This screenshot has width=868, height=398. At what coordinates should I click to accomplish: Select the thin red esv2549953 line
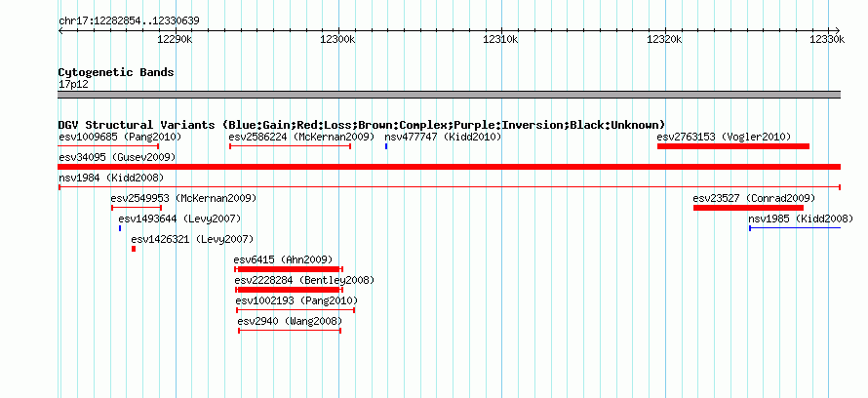(137, 208)
